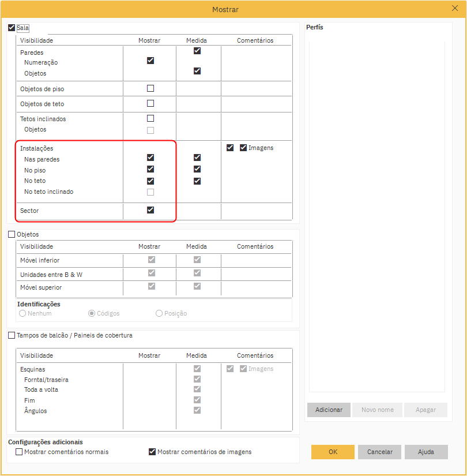Uncheck the Imagens checkbox for Instalações
This screenshot has width=467, height=476.
click(243, 148)
